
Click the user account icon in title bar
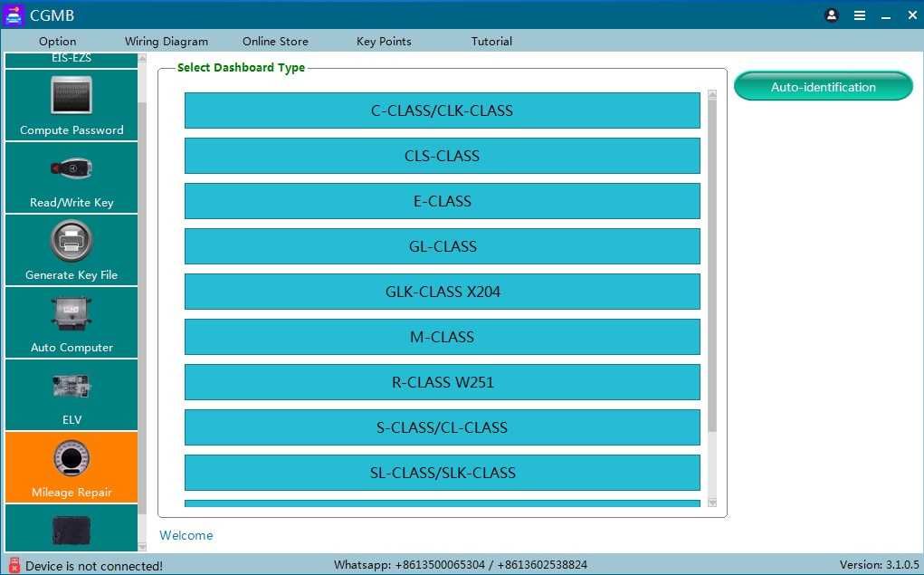tap(832, 15)
